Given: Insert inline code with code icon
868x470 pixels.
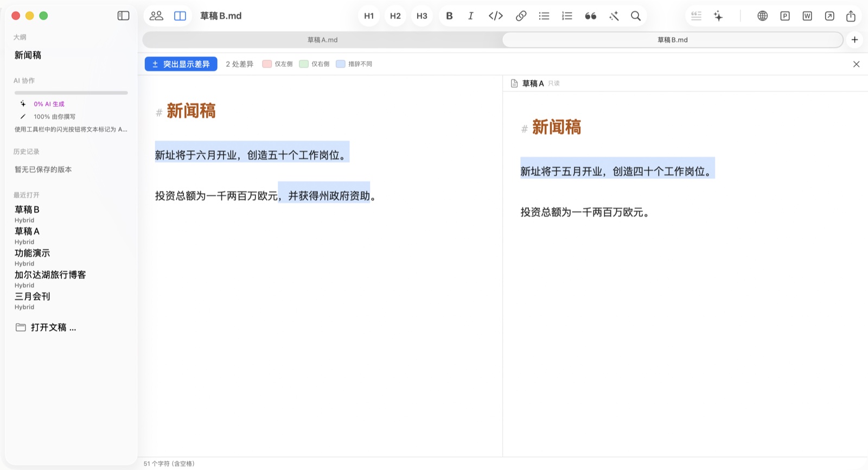Looking at the screenshot, I should [x=496, y=16].
